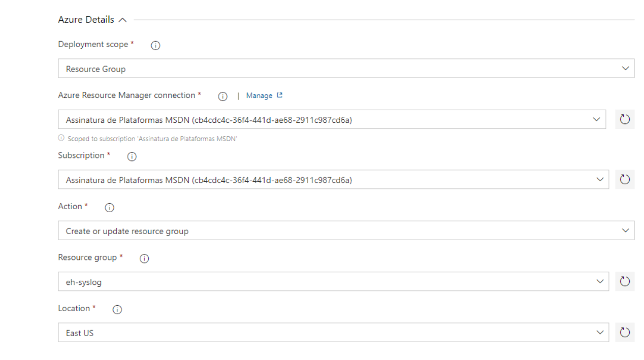Screen dimensions: 644x360
Task: Show info for Resource group field
Action: coord(144,258)
